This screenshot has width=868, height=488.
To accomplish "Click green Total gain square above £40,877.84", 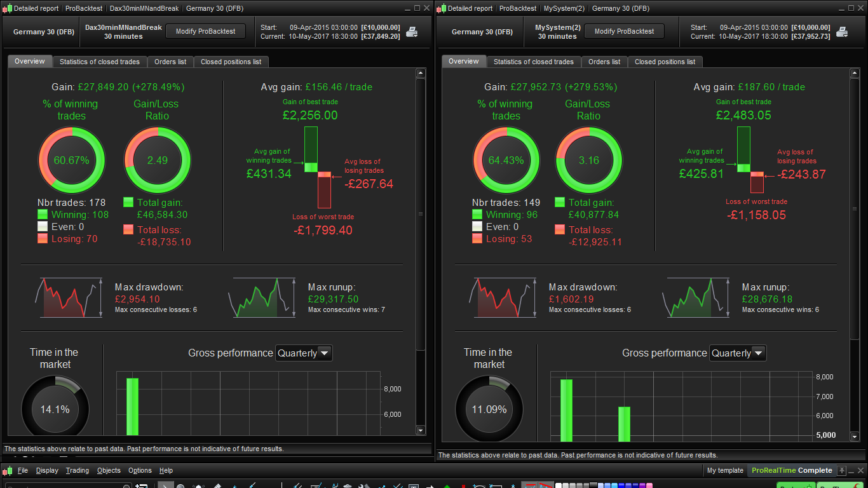I will click(x=560, y=202).
